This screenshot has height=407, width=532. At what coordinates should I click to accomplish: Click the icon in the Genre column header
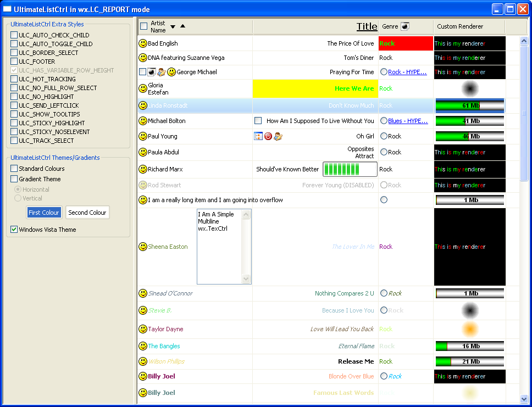tap(405, 26)
